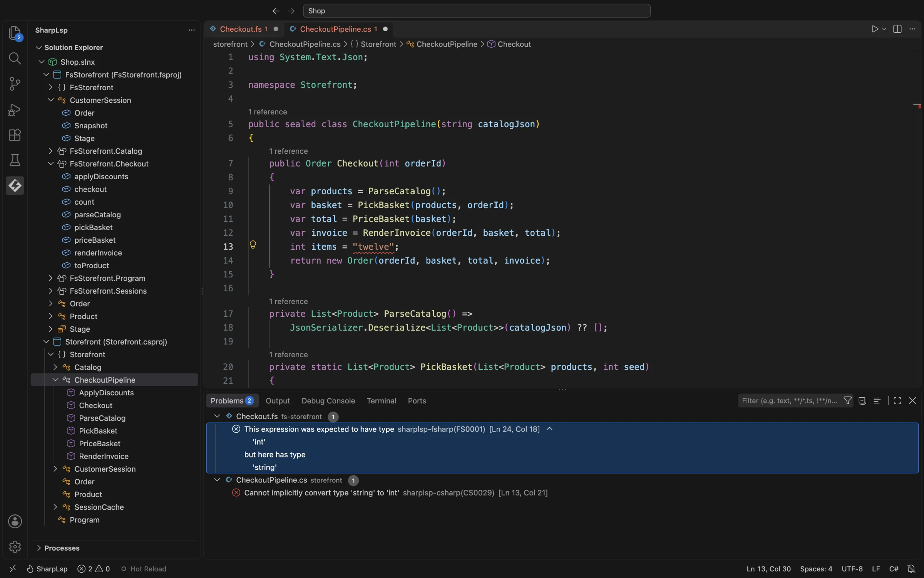The height and width of the screenshot is (578, 924).
Task: Open the errors and warnings count in status bar
Action: (x=94, y=569)
